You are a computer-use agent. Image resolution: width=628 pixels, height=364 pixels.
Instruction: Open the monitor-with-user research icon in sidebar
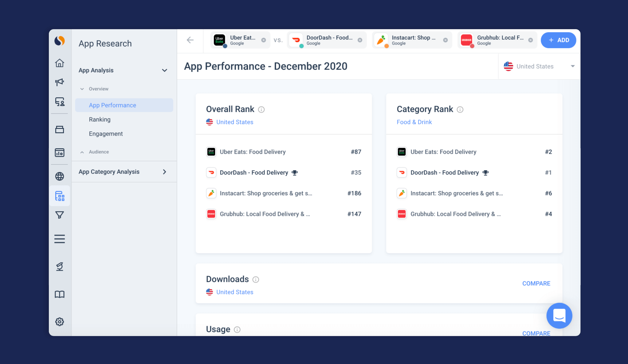click(60, 102)
